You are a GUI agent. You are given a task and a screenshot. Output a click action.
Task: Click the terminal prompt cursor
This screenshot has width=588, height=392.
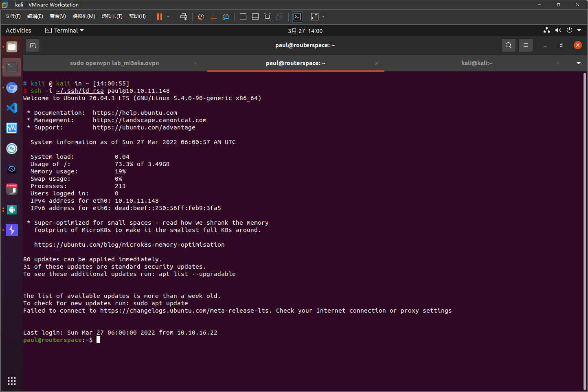point(98,340)
